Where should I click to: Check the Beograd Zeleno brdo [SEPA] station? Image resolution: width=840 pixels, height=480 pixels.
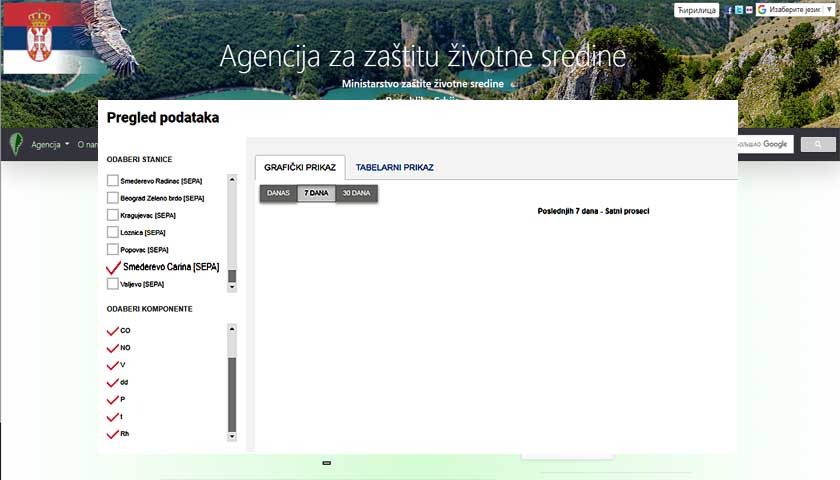click(x=112, y=198)
